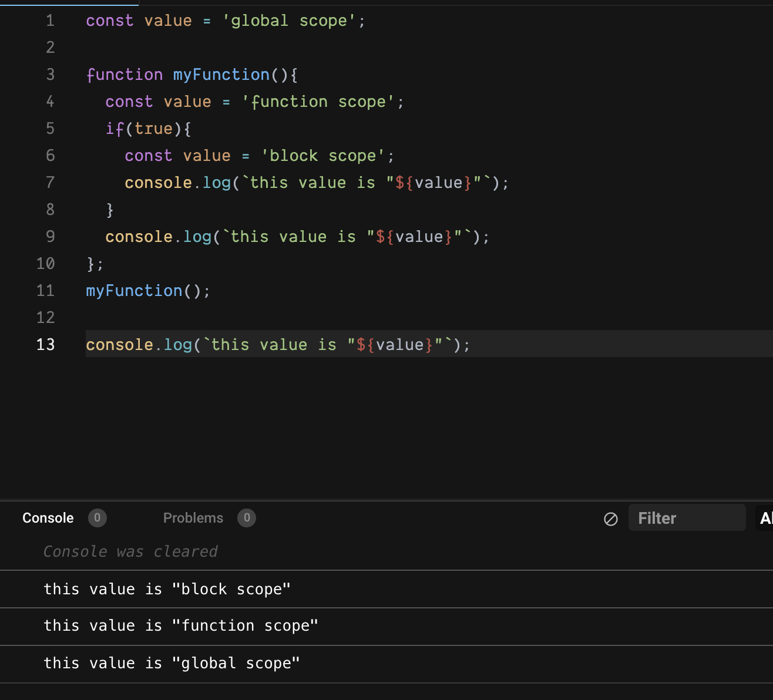The image size is (773, 700).
Task: Open the Problems tab
Action: 193,518
